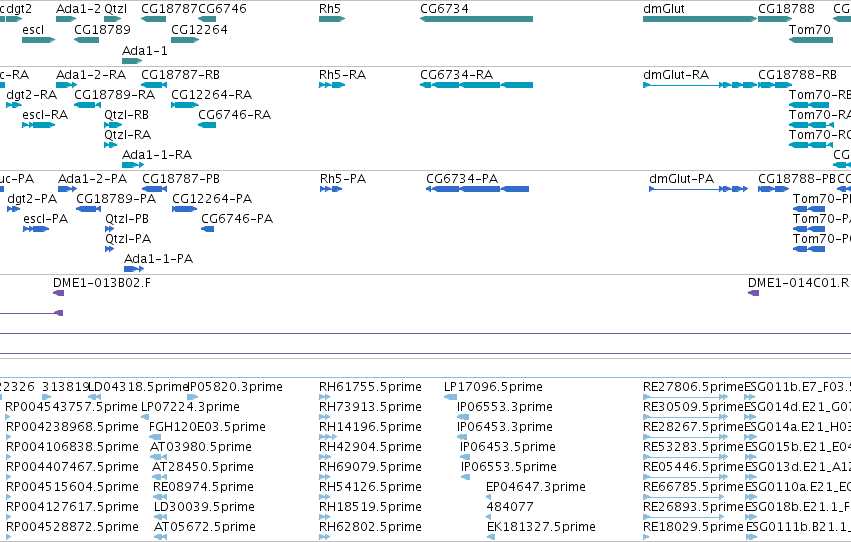The height and width of the screenshot is (542, 851).
Task: Select the CG18788 gene label
Action: point(786,9)
